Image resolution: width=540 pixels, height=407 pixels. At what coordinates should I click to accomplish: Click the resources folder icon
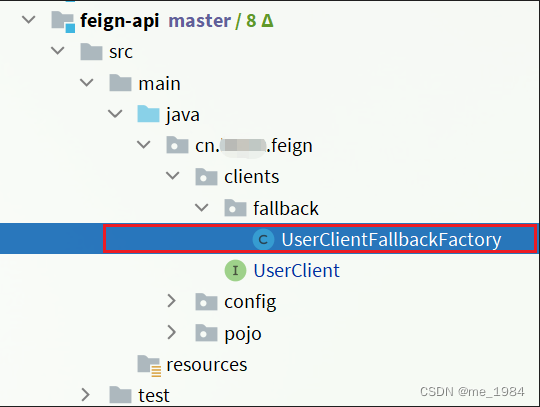click(149, 366)
